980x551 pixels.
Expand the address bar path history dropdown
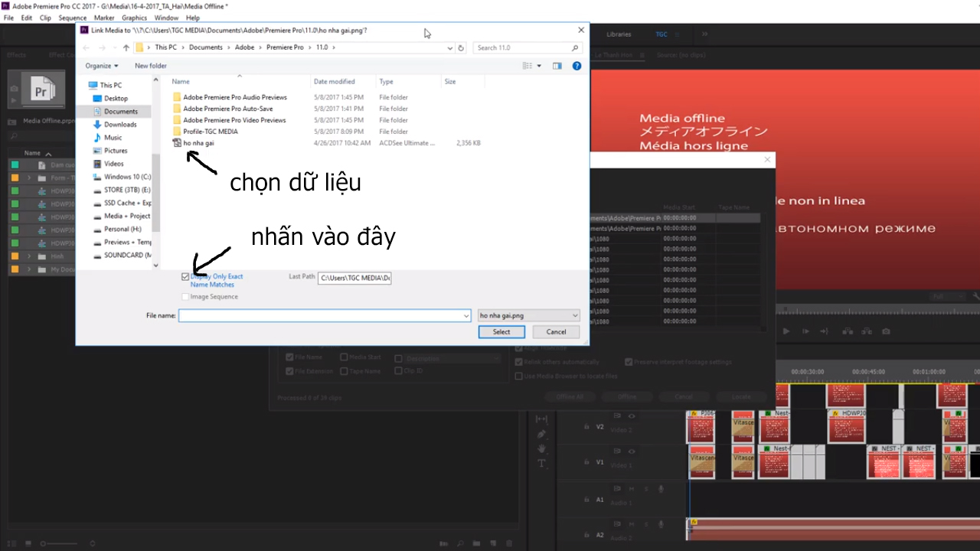[450, 47]
